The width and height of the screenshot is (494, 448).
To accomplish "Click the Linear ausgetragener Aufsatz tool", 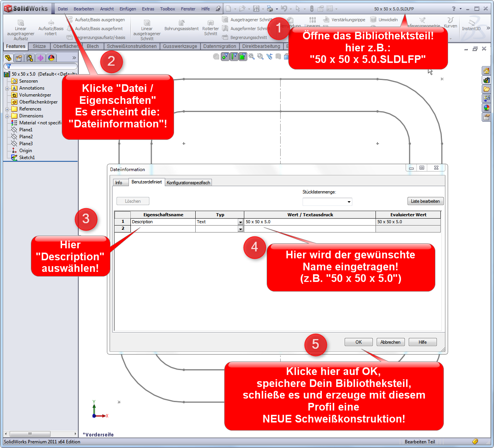I will pyautogui.click(x=21, y=31).
